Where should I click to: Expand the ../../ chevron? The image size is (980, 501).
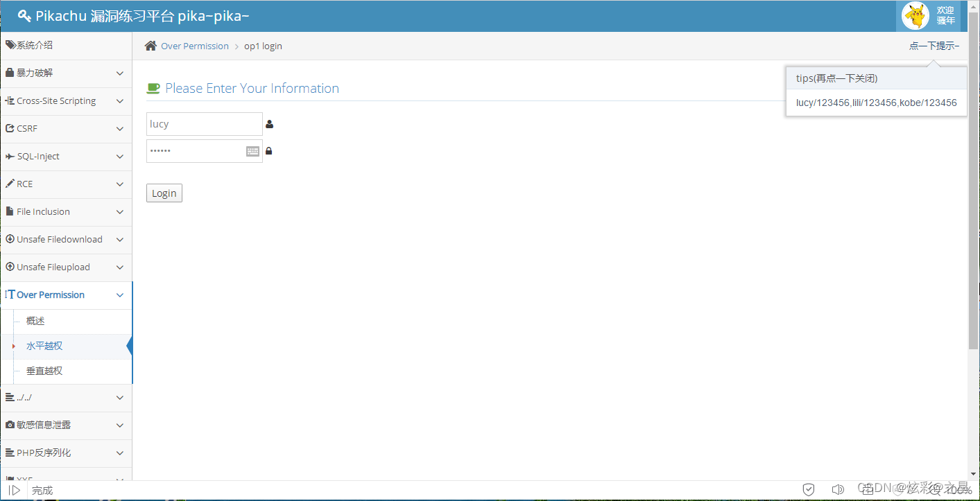point(120,398)
